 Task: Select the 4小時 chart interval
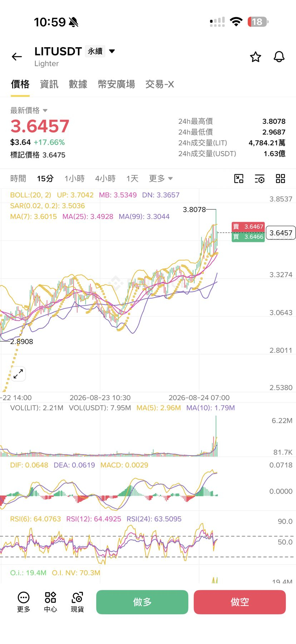coord(105,179)
